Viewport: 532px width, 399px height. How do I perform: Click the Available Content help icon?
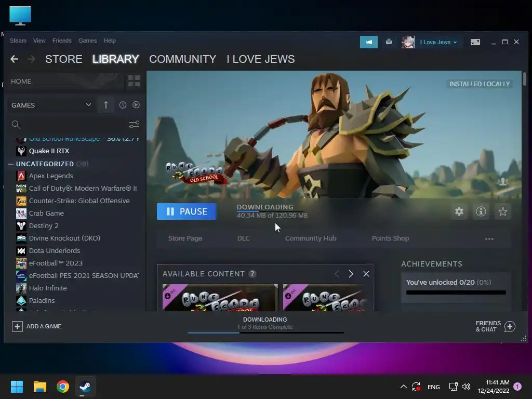pos(252,274)
